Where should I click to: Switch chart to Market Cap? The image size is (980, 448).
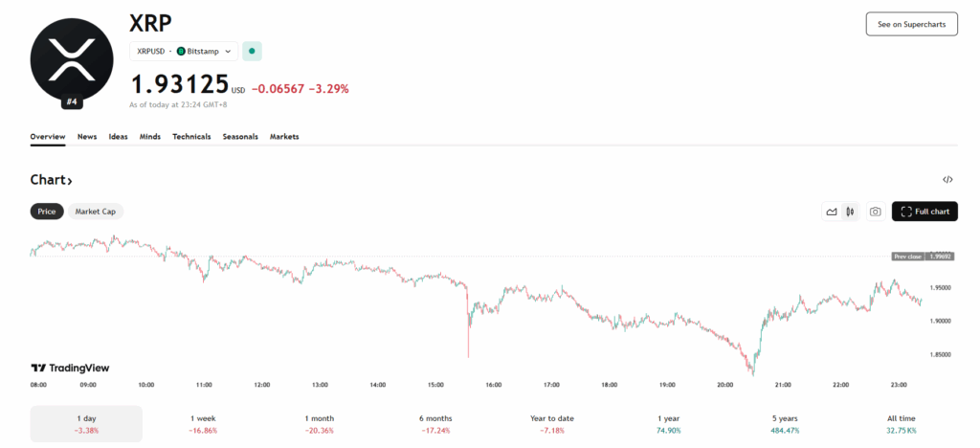click(96, 212)
